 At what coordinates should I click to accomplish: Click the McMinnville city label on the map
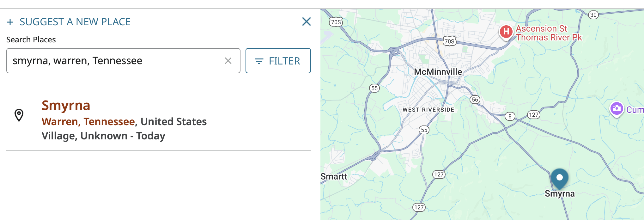pyautogui.click(x=438, y=72)
